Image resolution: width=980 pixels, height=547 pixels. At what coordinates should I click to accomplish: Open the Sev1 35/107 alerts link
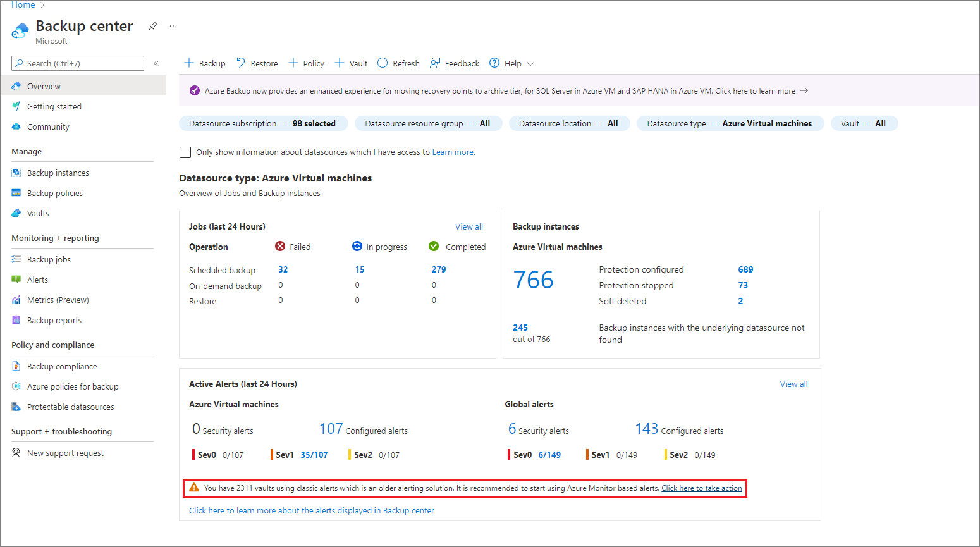click(x=314, y=455)
